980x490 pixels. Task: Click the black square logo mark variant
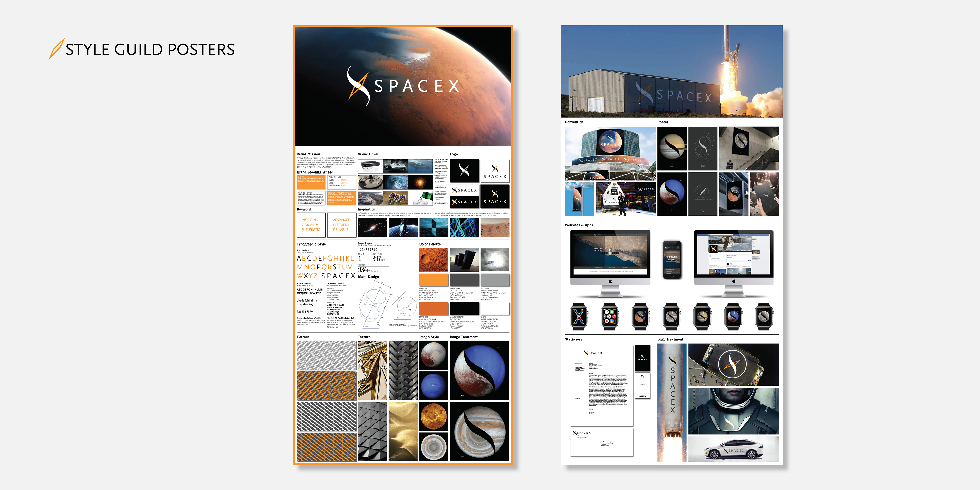pos(464,171)
